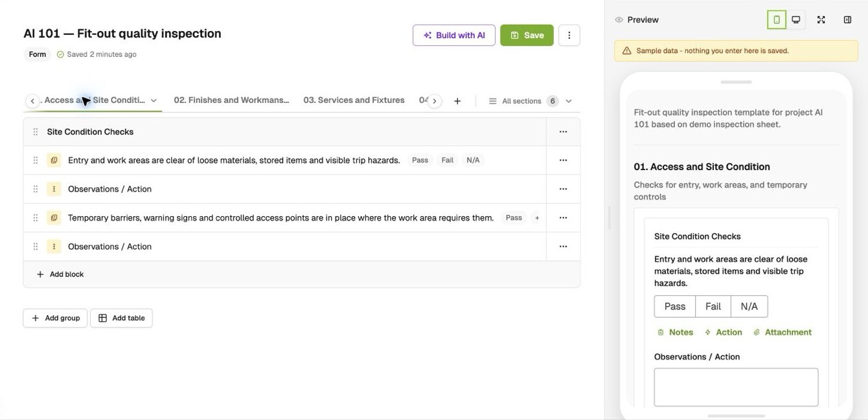The height and width of the screenshot is (420, 868).
Task: Click 01. Access and Site Condition heading in preview
Action: coord(702,167)
